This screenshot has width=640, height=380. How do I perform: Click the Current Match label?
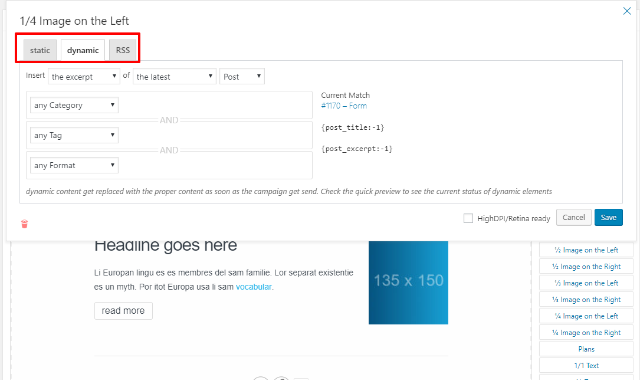pos(345,95)
